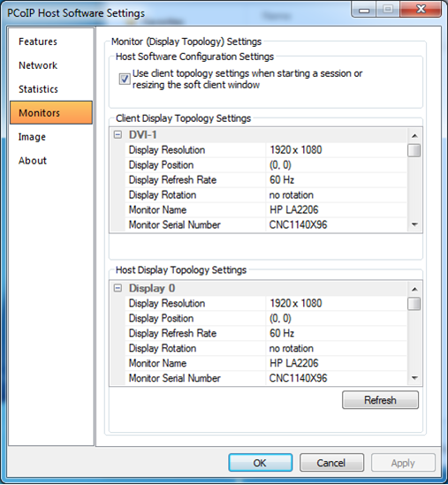Dismiss the dialog with Cancel
This screenshot has width=448, height=485.
pyautogui.click(x=331, y=463)
